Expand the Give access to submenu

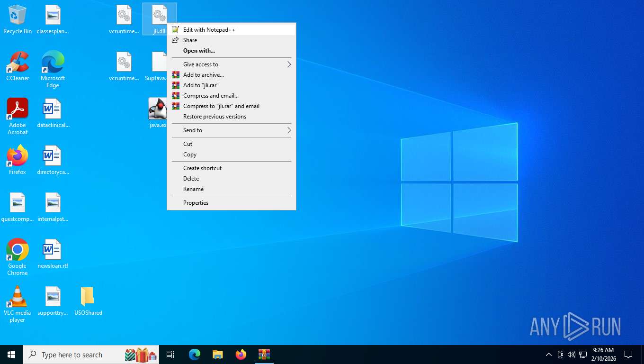[x=232, y=64]
